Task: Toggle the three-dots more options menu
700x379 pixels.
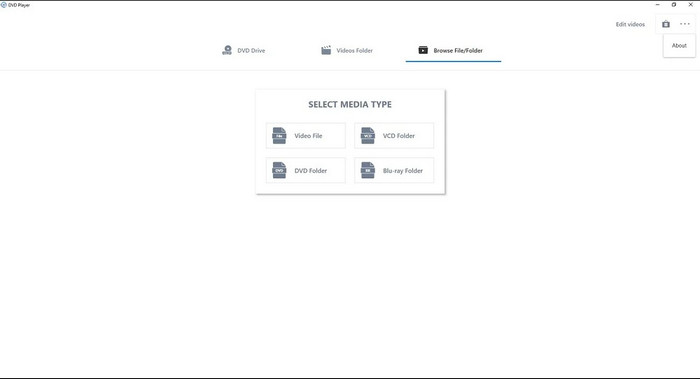Action: coord(685,24)
